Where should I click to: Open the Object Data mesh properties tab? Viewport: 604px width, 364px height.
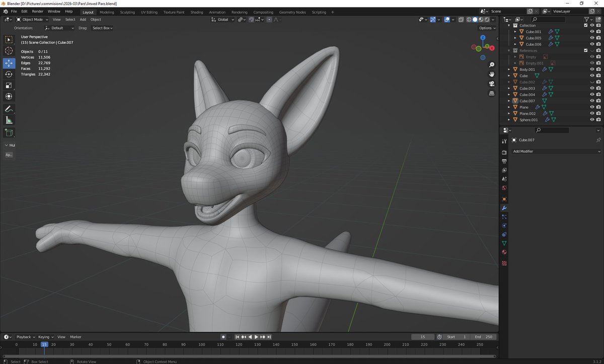(504, 243)
